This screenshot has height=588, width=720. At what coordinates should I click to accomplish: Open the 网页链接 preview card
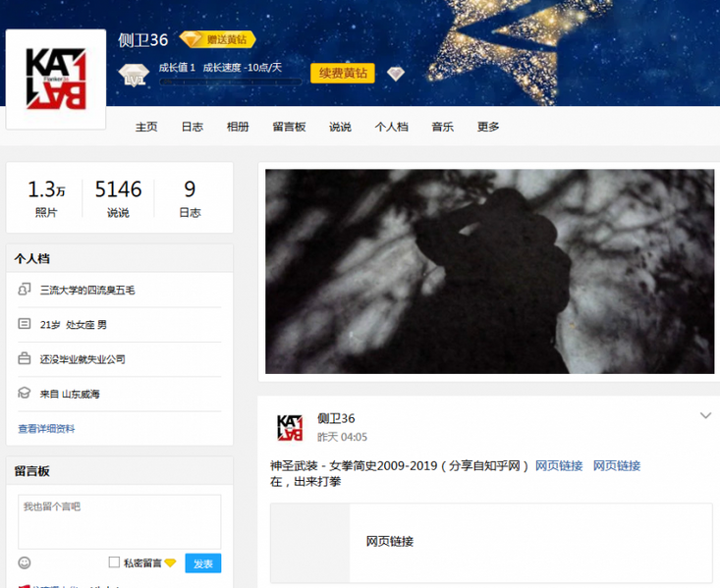pyautogui.click(x=491, y=543)
